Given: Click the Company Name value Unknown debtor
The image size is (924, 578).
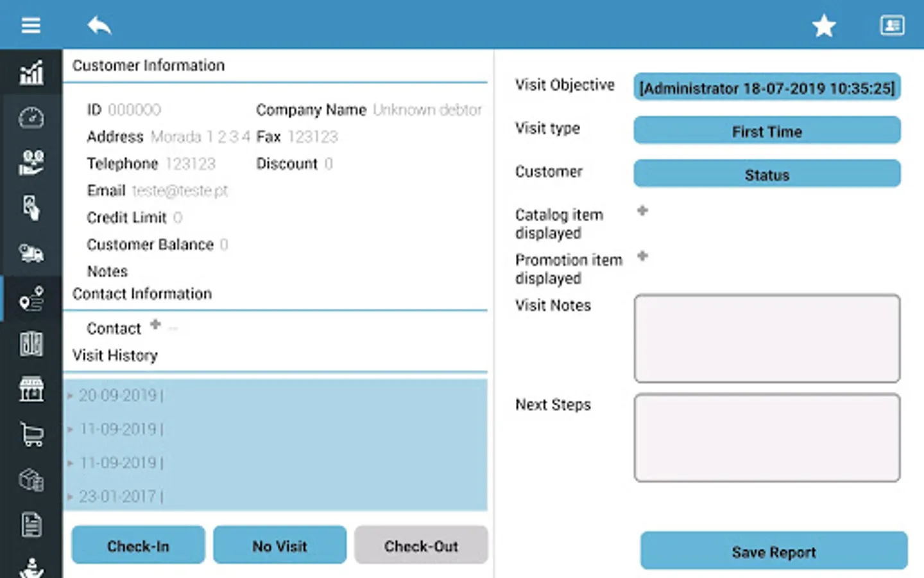Looking at the screenshot, I should [x=427, y=110].
